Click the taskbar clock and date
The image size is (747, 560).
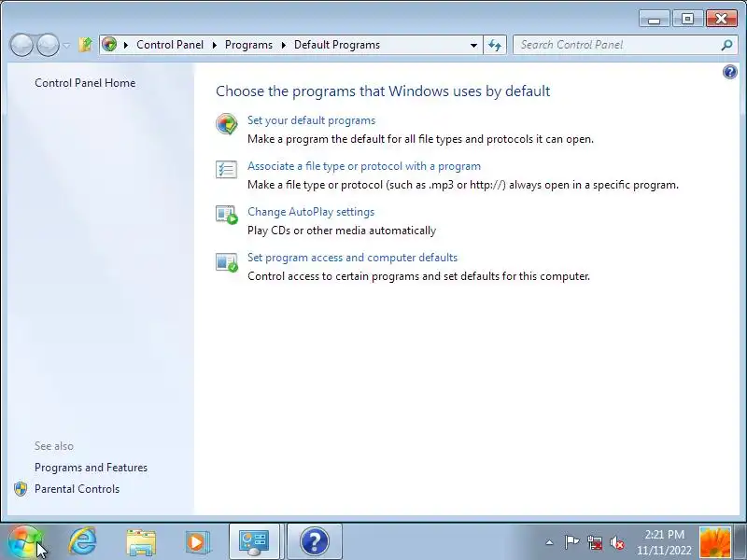[x=664, y=542]
